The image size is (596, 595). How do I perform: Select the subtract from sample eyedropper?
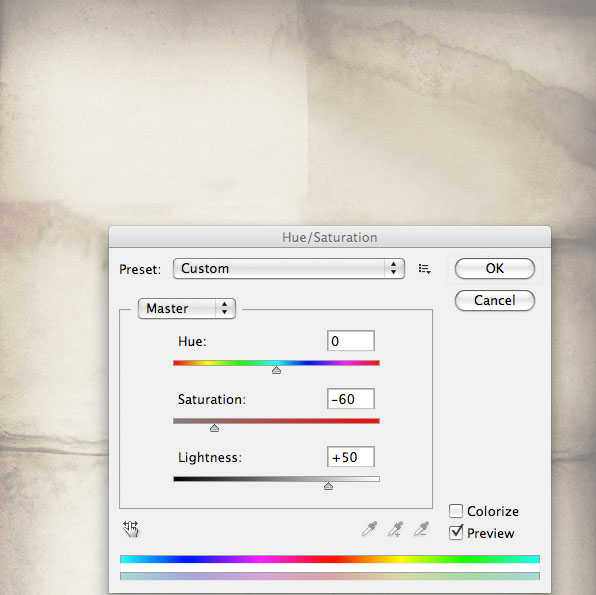click(421, 529)
